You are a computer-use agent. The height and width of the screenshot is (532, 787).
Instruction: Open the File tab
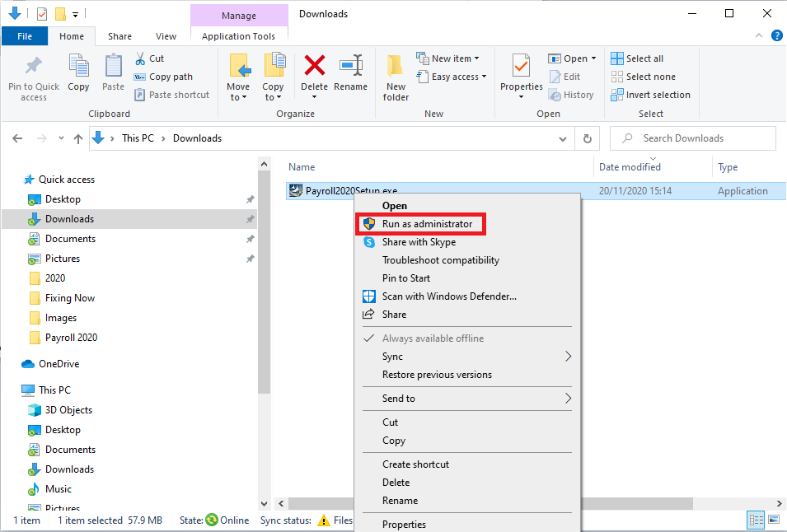click(25, 36)
